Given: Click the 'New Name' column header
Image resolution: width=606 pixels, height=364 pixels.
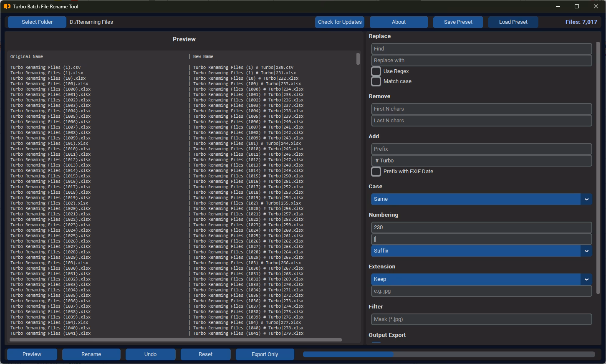Looking at the screenshot, I should (203, 56).
